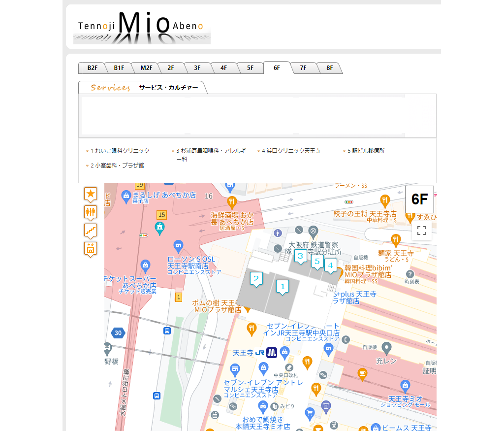This screenshot has height=431, width=504.
Task: Switch to the B2F floor tab
Action: pos(93,68)
